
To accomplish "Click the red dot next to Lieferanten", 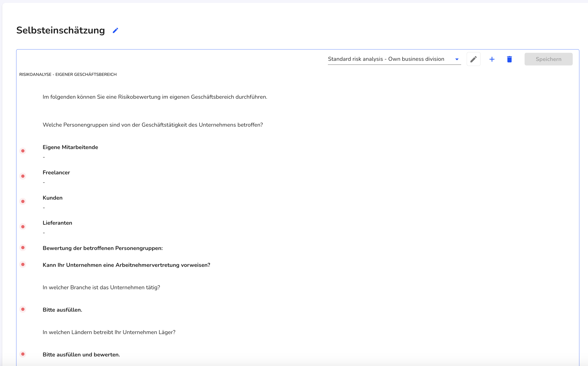I will 23,226.
